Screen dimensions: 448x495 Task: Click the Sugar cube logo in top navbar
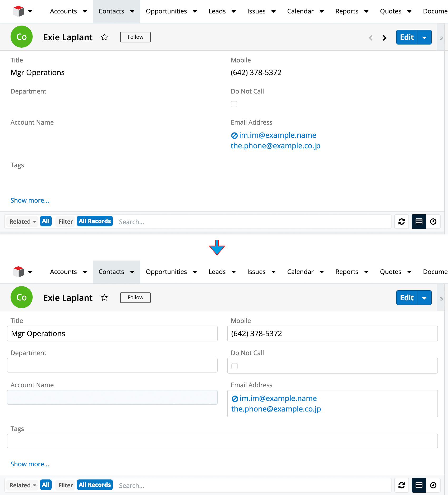(18, 11)
